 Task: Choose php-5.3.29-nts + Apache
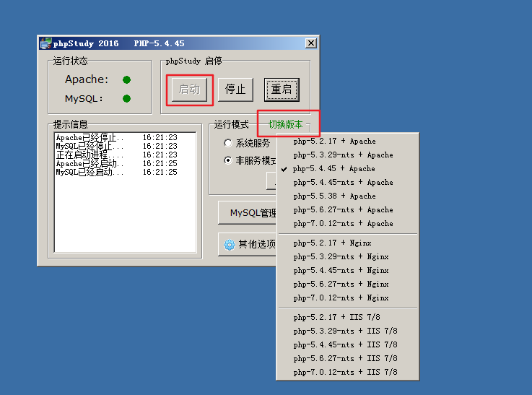coord(348,155)
